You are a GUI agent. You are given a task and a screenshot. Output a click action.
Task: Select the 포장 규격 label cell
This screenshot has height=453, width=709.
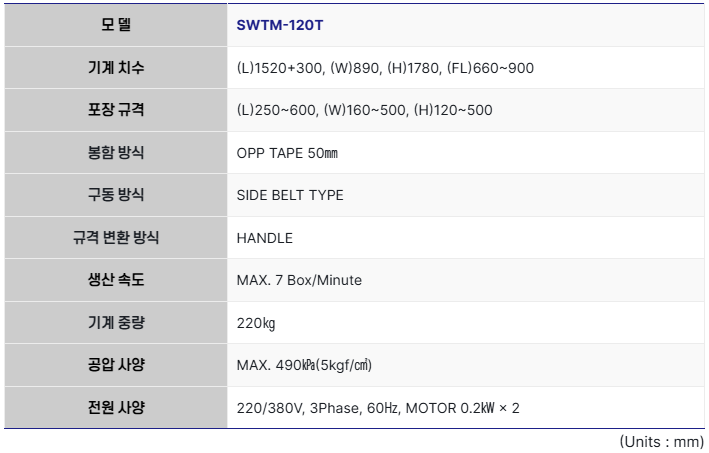pos(116,110)
